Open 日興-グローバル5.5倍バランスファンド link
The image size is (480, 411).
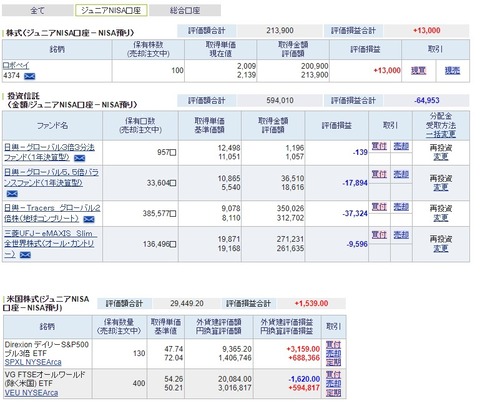[x=51, y=177]
